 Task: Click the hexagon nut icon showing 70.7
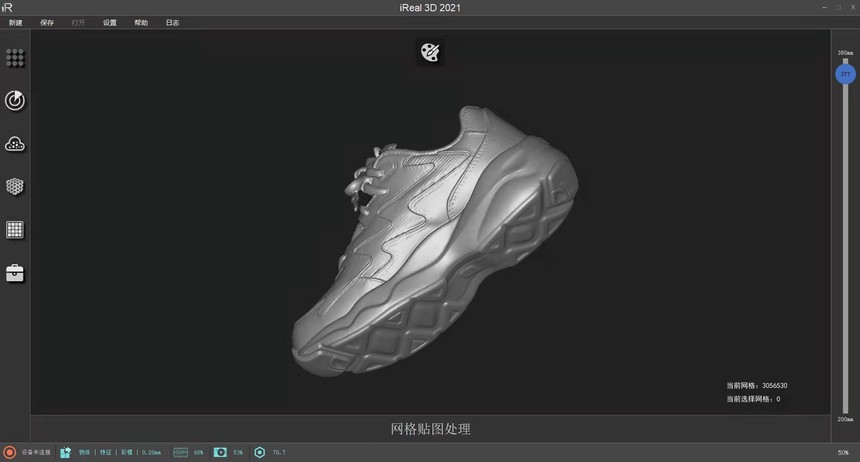(x=259, y=452)
